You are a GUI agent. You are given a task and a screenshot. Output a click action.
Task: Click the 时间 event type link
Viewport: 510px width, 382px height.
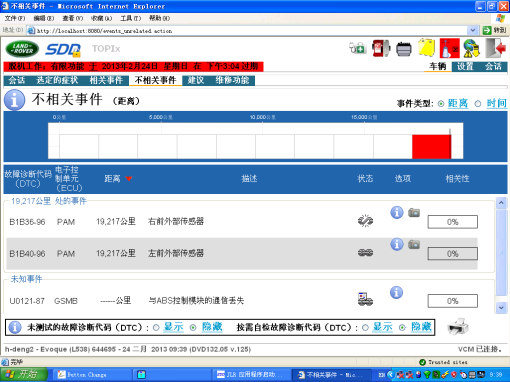point(497,104)
